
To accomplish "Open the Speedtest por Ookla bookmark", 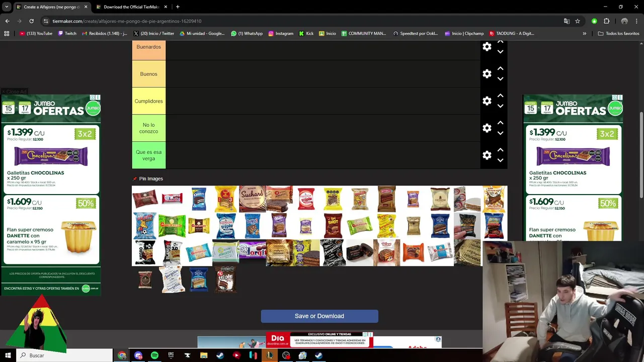I will 416,34.
